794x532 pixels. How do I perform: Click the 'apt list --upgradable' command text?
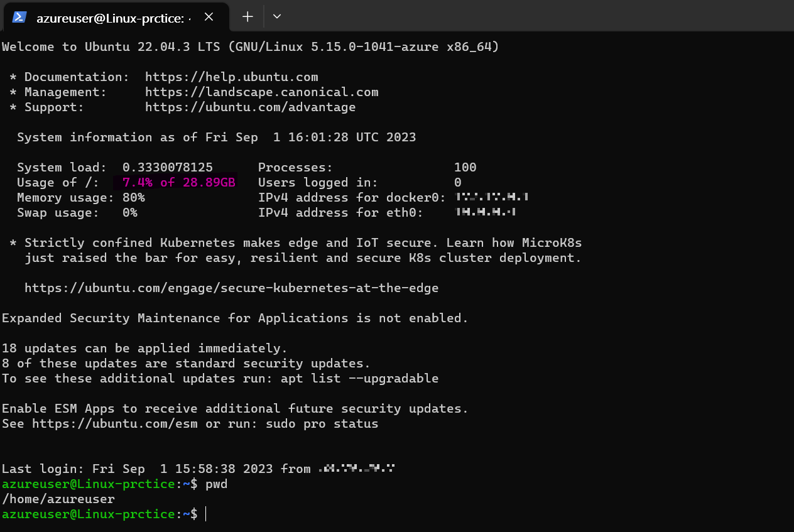tap(360, 379)
